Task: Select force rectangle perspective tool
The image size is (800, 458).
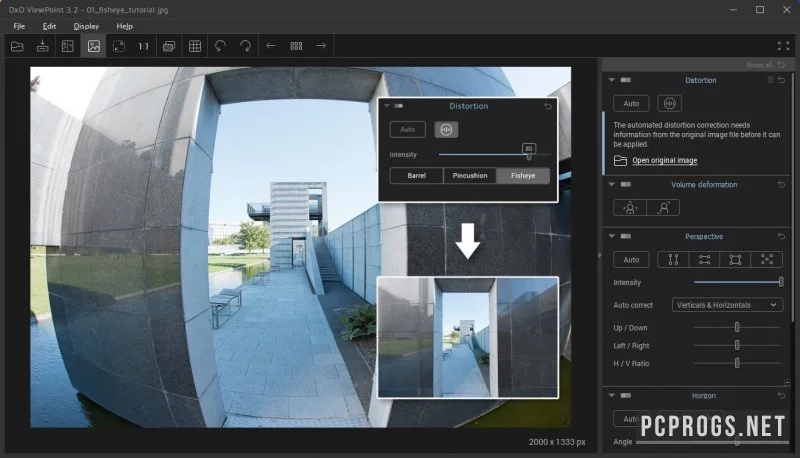Action: point(735,260)
